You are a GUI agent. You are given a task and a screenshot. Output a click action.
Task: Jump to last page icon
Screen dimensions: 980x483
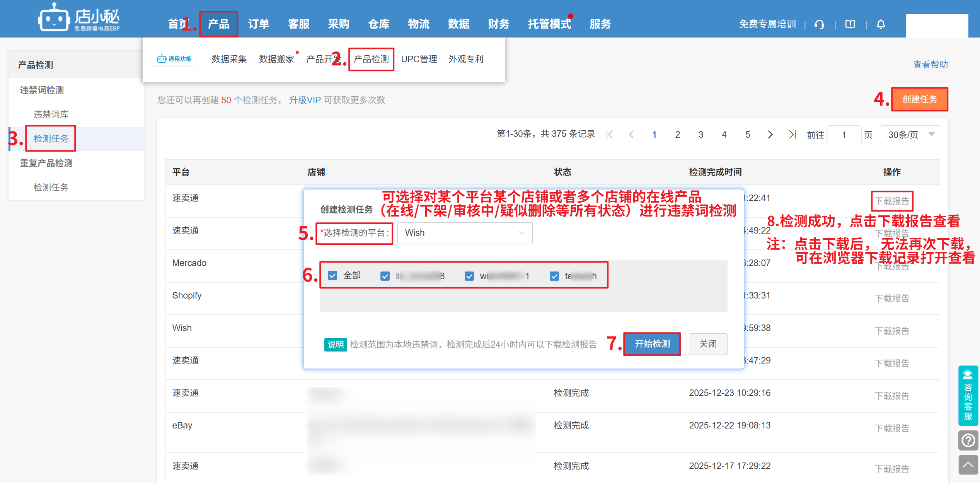tap(792, 134)
